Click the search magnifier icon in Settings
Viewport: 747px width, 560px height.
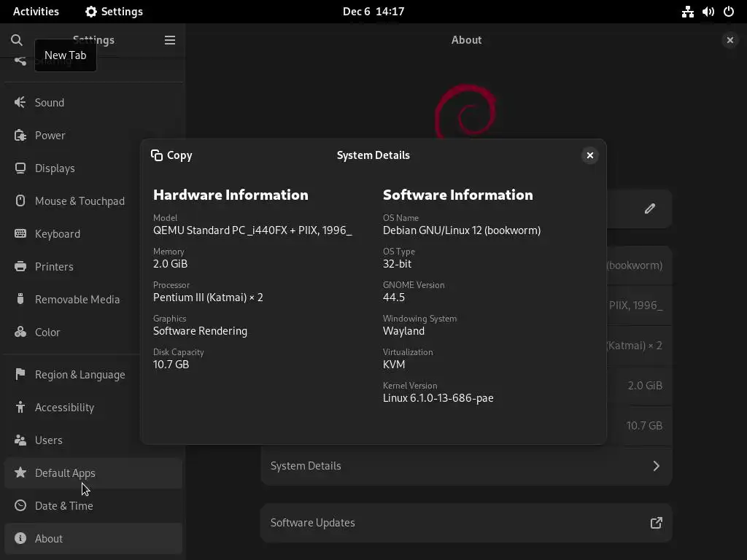coord(17,40)
